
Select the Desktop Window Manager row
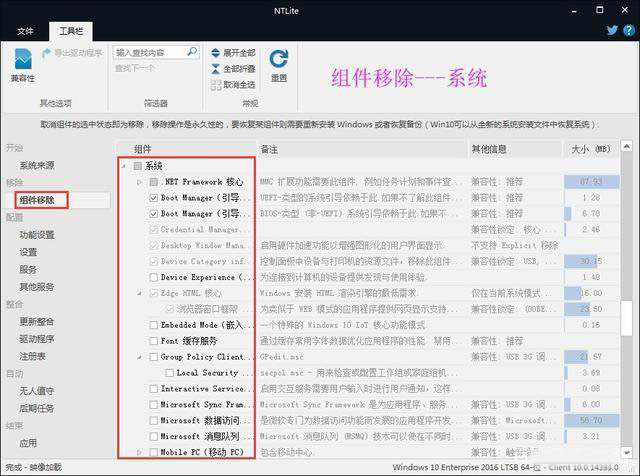coord(368,245)
